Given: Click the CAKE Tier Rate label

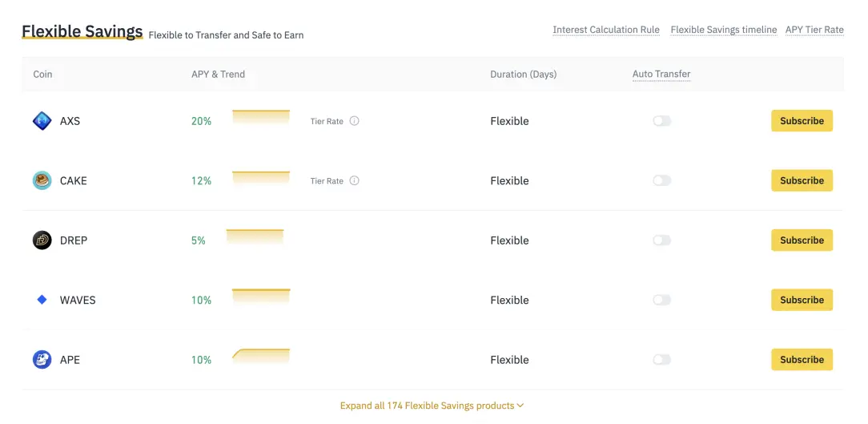Looking at the screenshot, I should [x=327, y=181].
